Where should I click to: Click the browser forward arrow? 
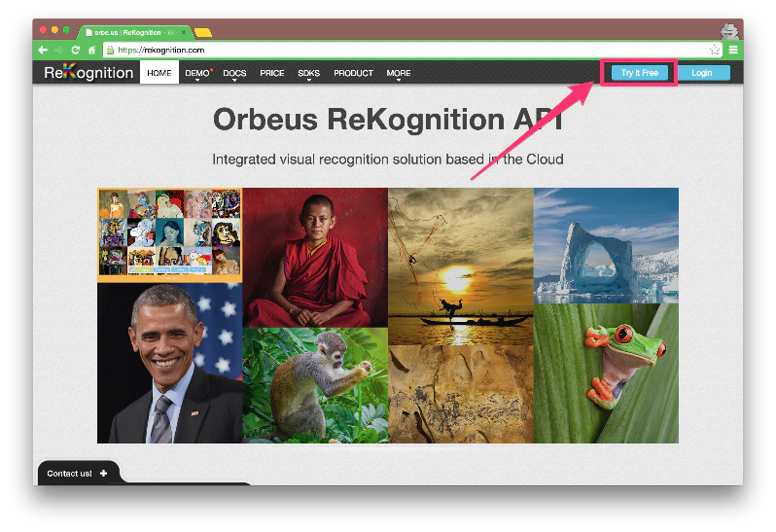(x=59, y=50)
